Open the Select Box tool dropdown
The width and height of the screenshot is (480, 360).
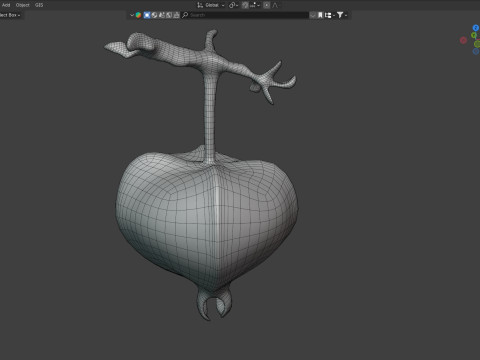[10, 15]
